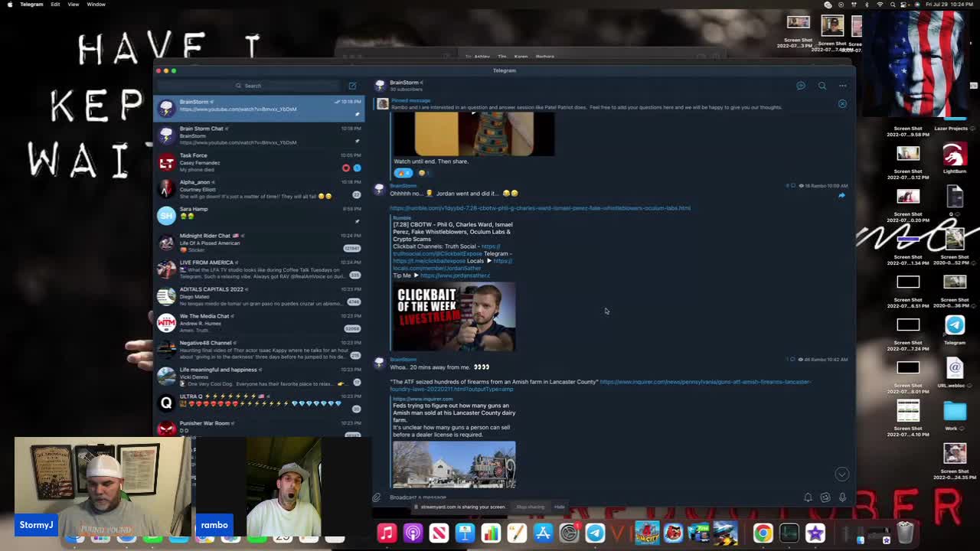Open Life meaningful and happiness chat
980x551 pixels.
(259, 376)
